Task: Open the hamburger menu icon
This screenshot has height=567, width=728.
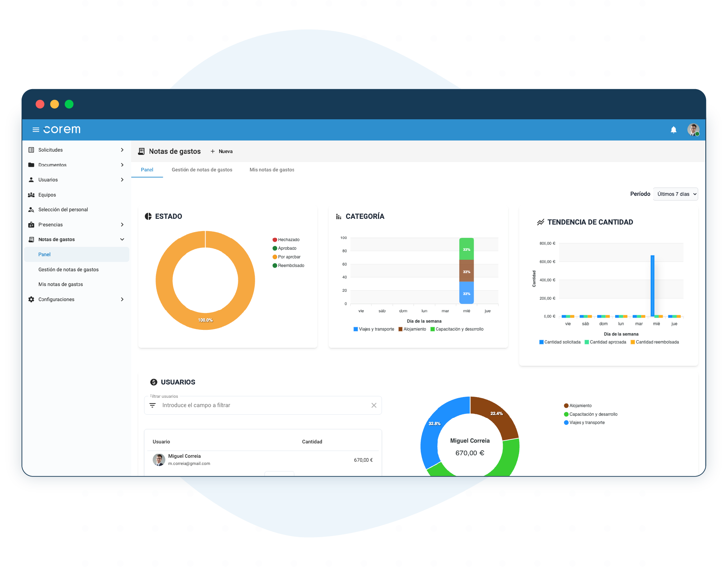Action: (x=36, y=130)
